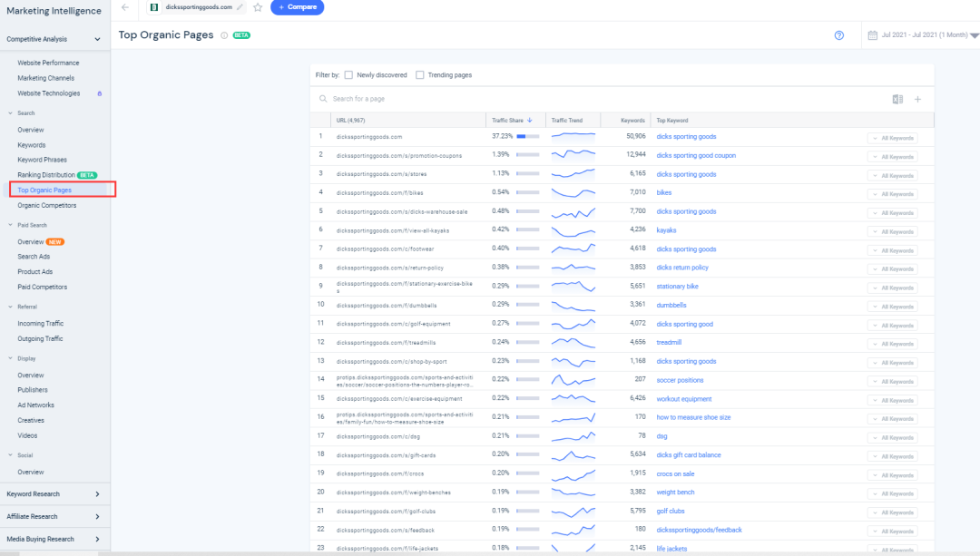980x556 pixels.
Task: Collapse the Referral group
Action: click(x=10, y=307)
